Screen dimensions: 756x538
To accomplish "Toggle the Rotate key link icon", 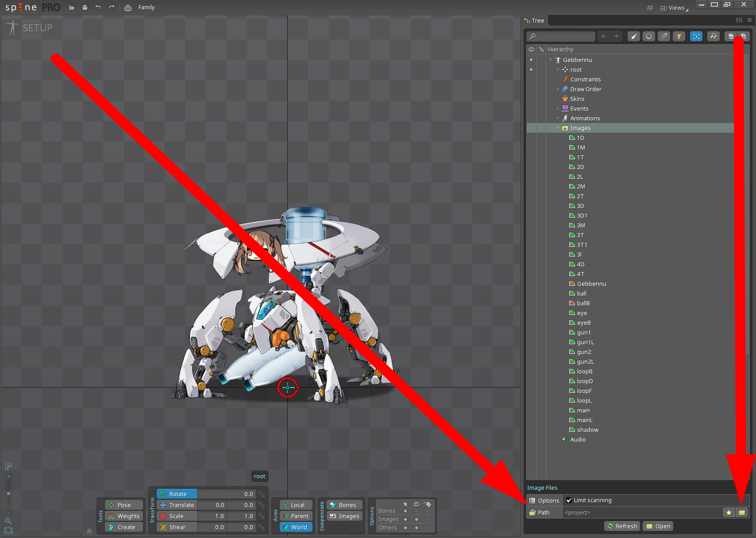I will pos(262,494).
